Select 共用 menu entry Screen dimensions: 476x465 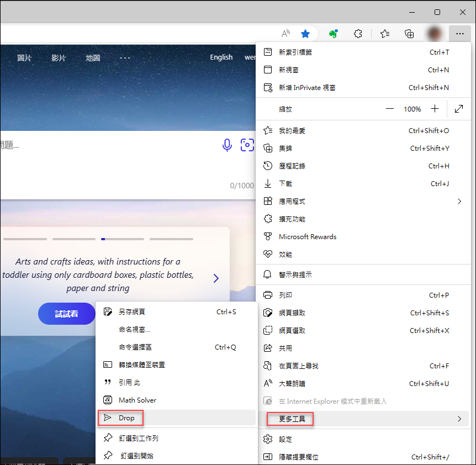click(363, 348)
